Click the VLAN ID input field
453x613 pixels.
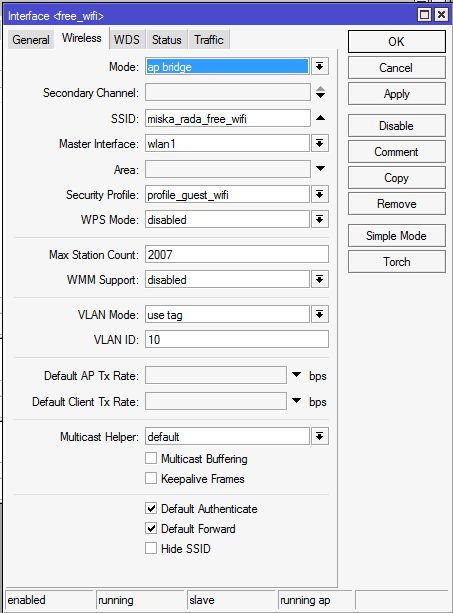[237, 339]
